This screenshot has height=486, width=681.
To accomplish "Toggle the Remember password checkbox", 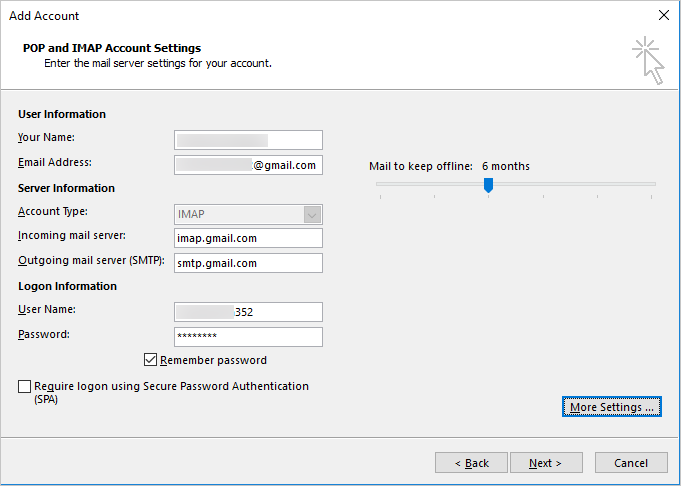I will point(151,360).
